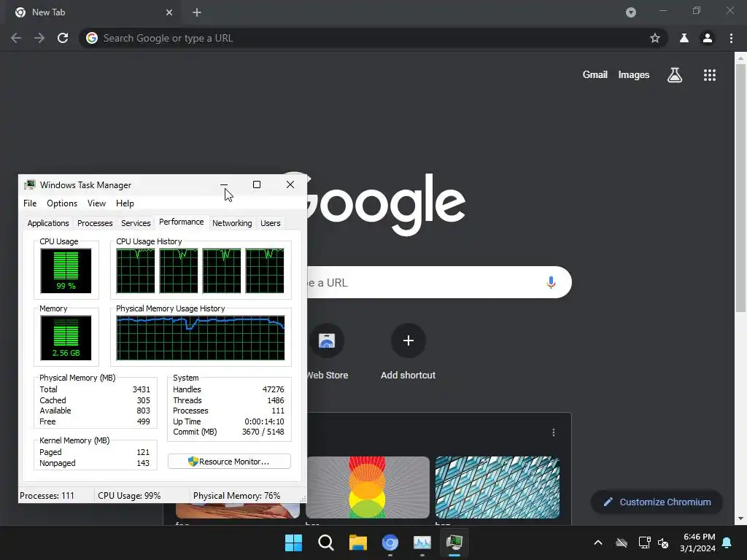Click Handles value 47276
The height and width of the screenshot is (560, 747).
[273, 389]
